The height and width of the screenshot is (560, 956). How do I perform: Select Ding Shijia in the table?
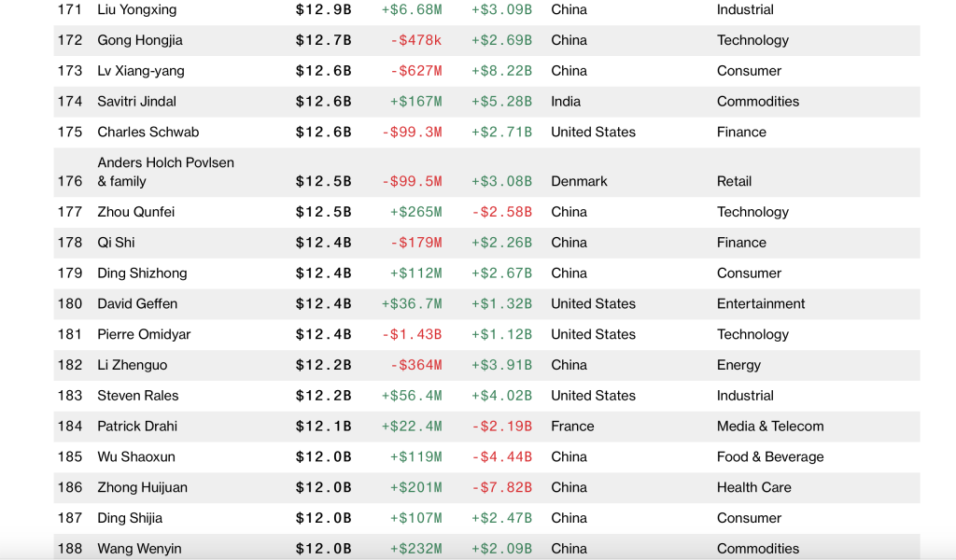[130, 518]
